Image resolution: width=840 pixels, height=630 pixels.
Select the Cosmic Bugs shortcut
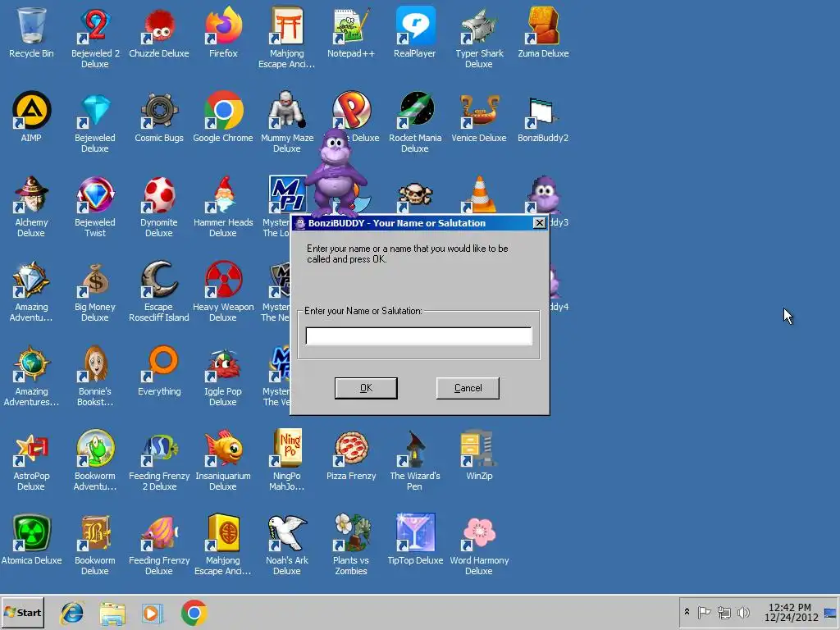(158, 116)
